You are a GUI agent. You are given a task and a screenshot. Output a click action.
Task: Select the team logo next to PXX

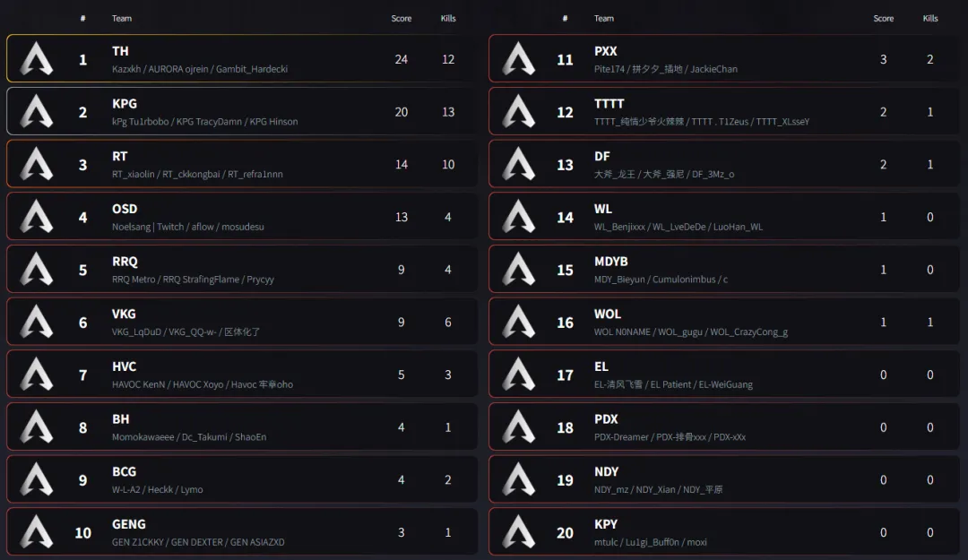coord(519,59)
